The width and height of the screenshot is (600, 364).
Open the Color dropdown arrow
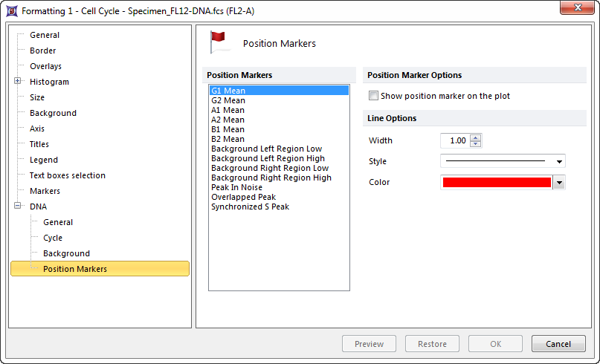pyautogui.click(x=559, y=183)
